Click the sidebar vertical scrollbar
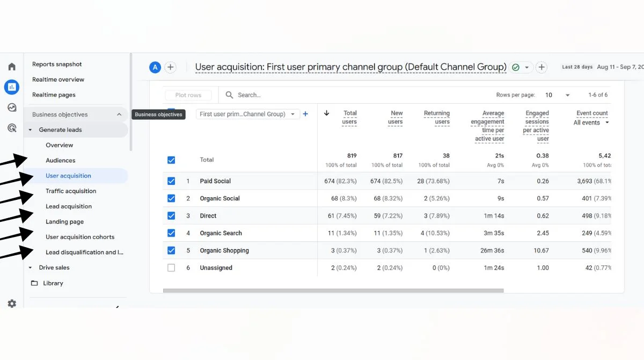Screen dimensions: 644x360 point(131,102)
